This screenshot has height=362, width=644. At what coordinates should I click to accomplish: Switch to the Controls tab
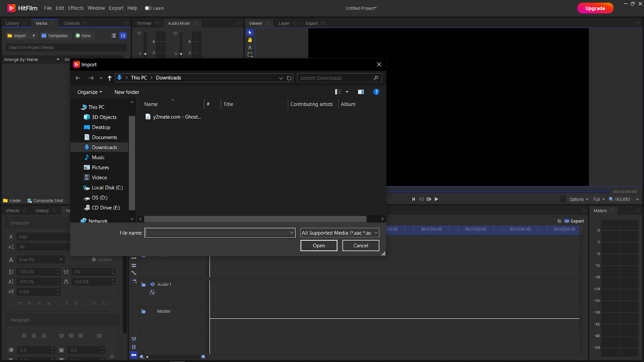[x=72, y=23]
